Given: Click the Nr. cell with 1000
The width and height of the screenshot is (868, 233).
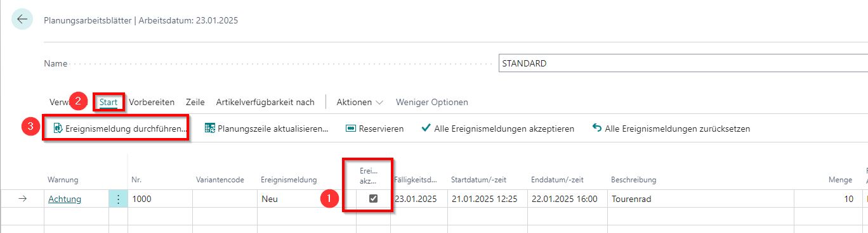Looking at the screenshot, I should [160, 199].
